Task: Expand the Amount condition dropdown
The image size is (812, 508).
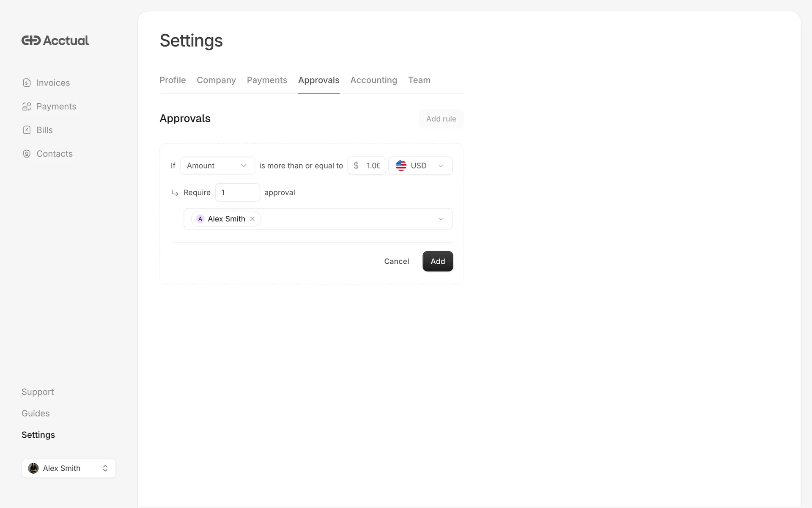Action: pos(217,166)
